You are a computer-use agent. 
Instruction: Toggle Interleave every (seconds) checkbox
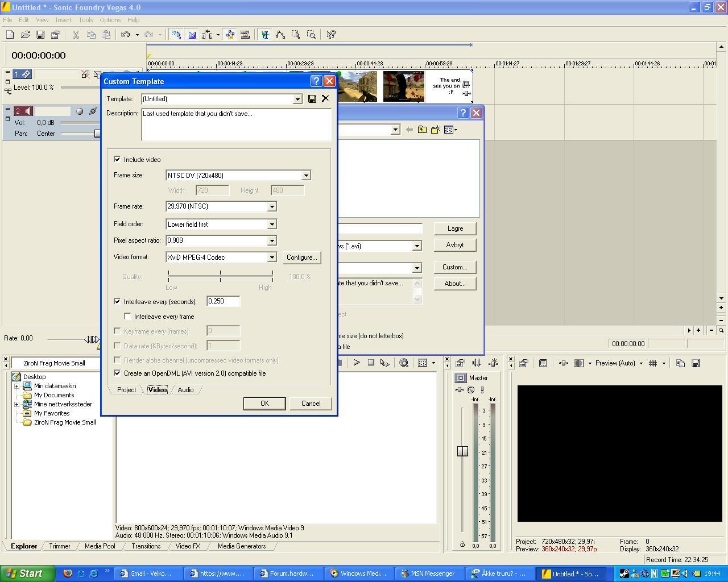[117, 302]
